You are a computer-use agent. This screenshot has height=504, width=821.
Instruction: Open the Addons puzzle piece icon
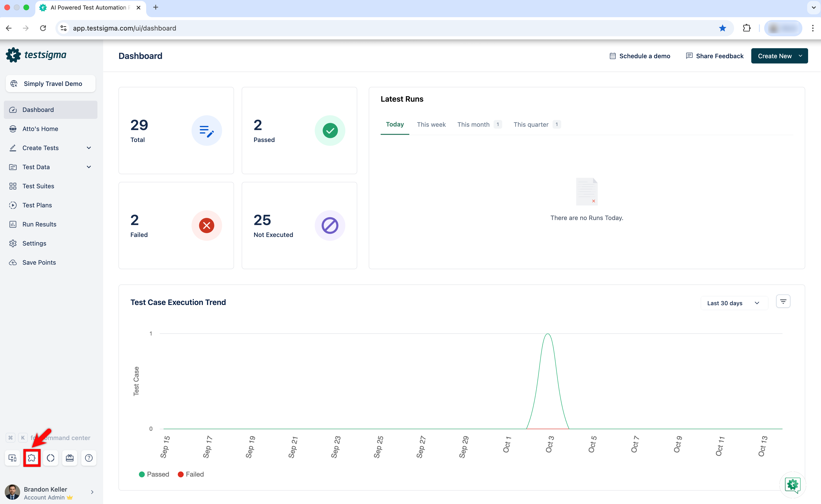(32, 458)
